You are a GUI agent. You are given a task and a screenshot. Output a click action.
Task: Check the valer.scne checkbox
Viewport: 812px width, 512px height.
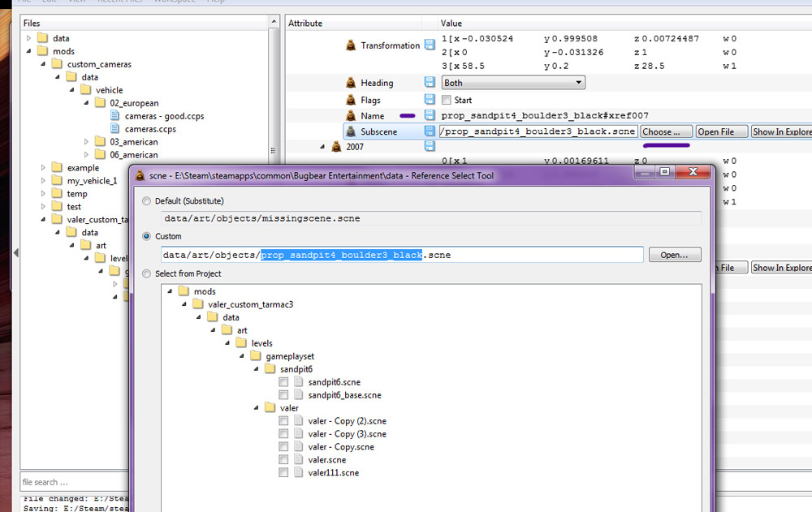click(x=283, y=459)
